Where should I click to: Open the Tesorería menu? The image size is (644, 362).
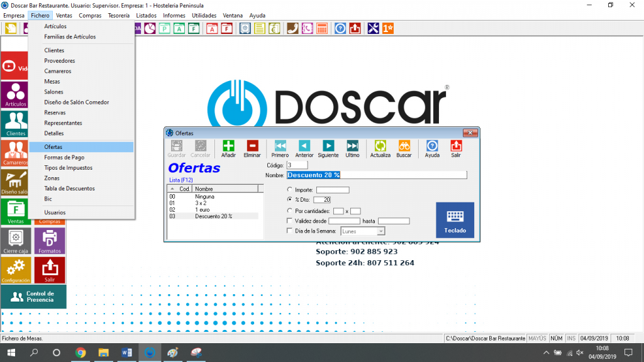119,16
